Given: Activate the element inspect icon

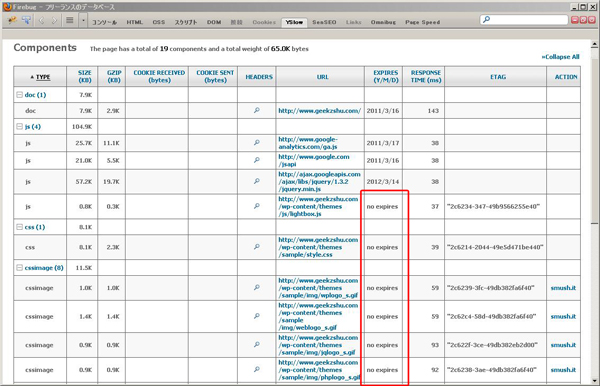Looking at the screenshot, I should click(x=26, y=20).
